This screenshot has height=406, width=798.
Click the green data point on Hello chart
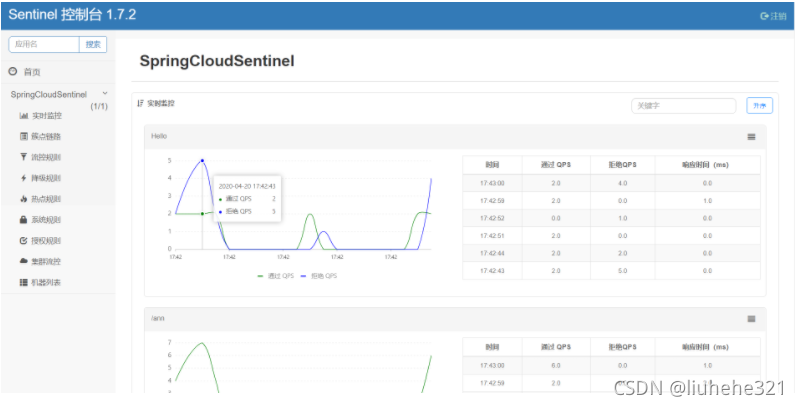pyautogui.click(x=202, y=214)
